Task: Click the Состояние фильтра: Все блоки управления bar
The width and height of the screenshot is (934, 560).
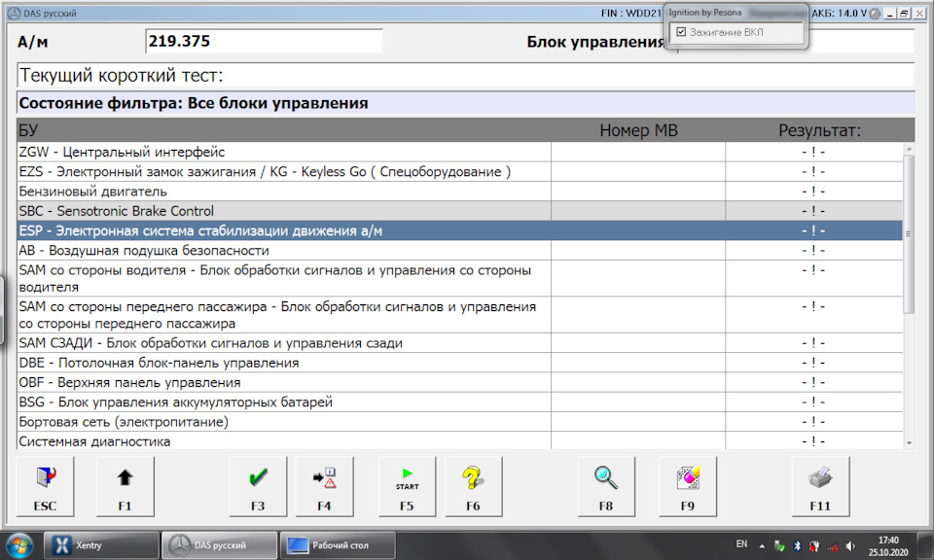Action: (x=466, y=103)
